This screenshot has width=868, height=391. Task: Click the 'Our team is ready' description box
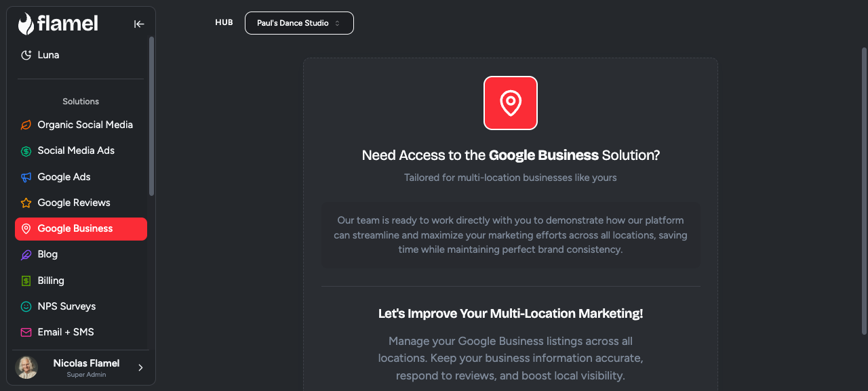511,235
